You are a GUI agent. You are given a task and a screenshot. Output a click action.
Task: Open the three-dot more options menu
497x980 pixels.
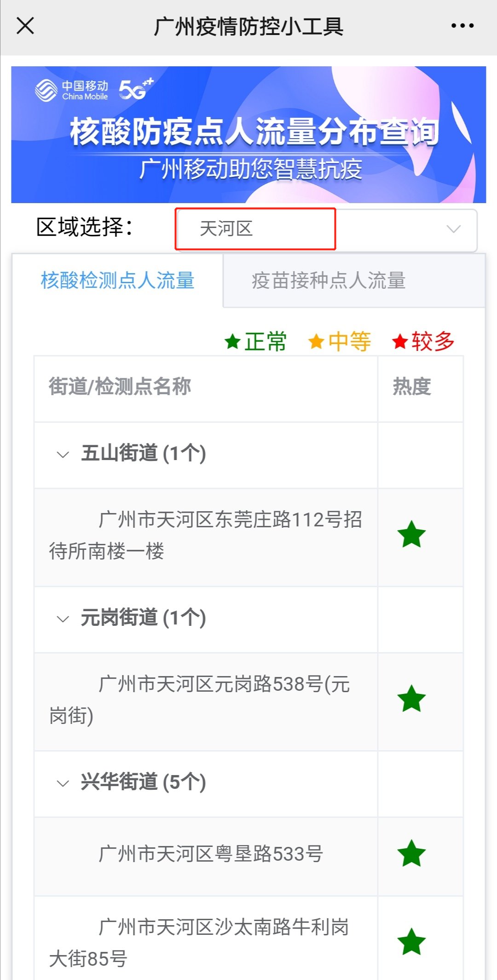point(462,26)
